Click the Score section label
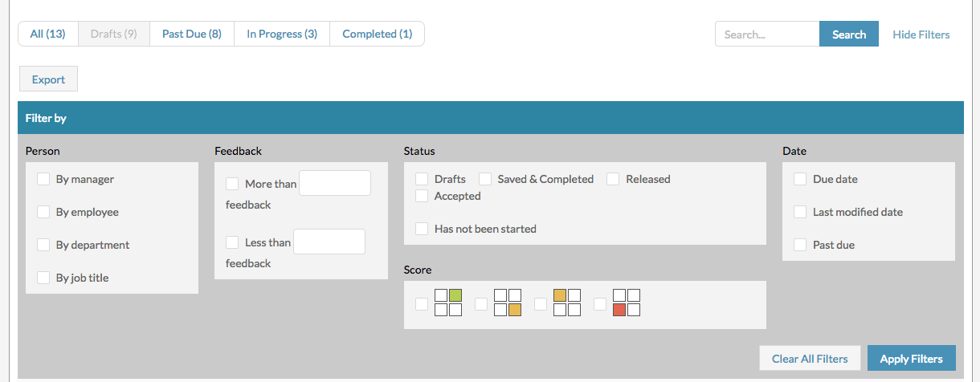 pos(418,270)
